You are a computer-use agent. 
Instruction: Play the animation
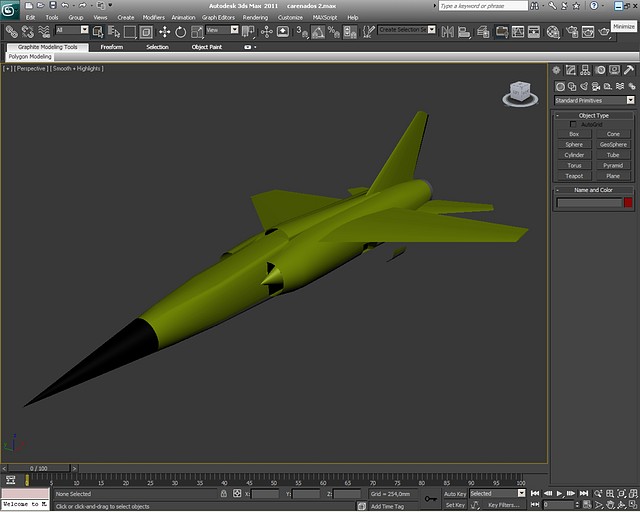[559, 493]
